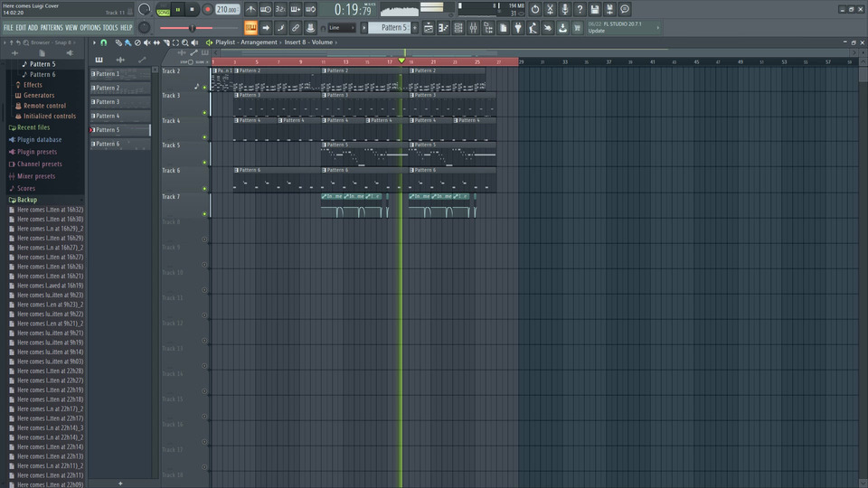Screen dimensions: 868x488
Task: Click the master volume knob
Action: [x=144, y=9]
